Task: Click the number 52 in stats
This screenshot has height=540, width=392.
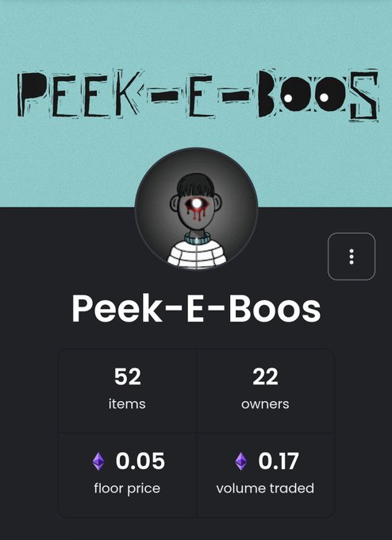Action: 127,376
